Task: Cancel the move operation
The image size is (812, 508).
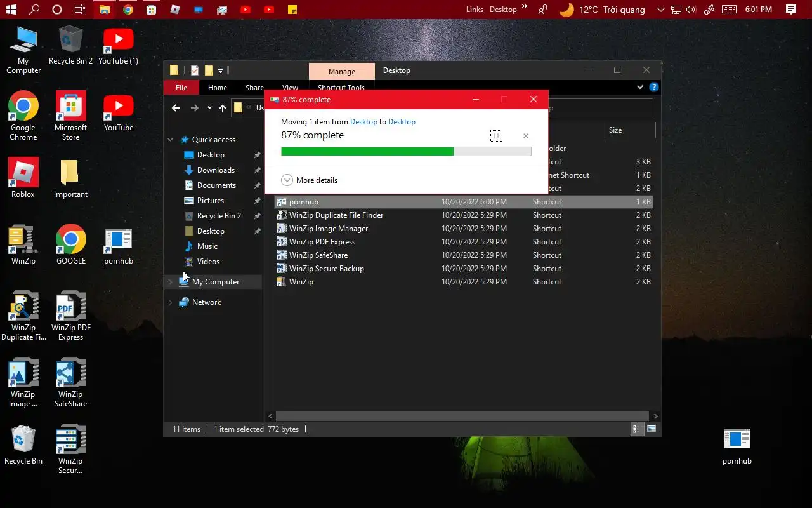Action: point(525,136)
